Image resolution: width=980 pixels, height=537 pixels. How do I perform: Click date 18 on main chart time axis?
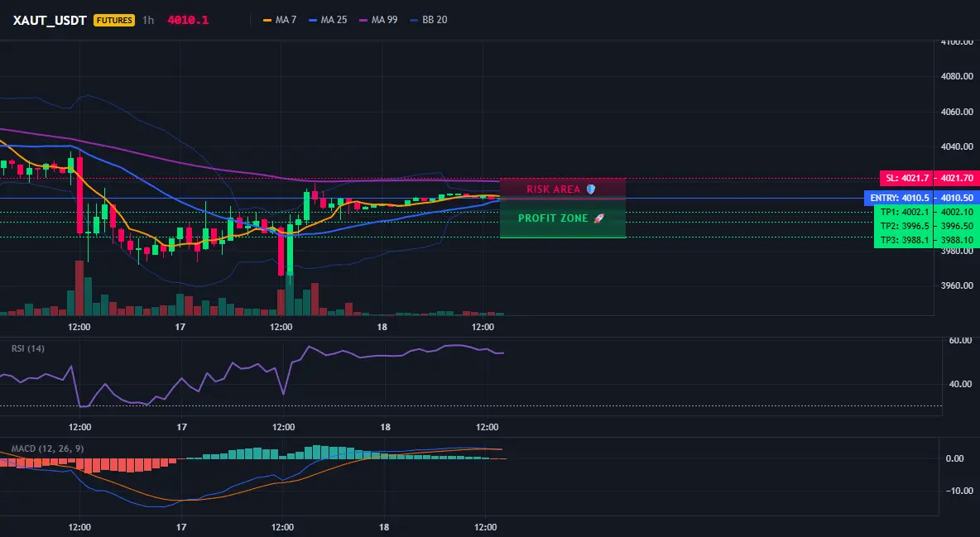pyautogui.click(x=382, y=327)
